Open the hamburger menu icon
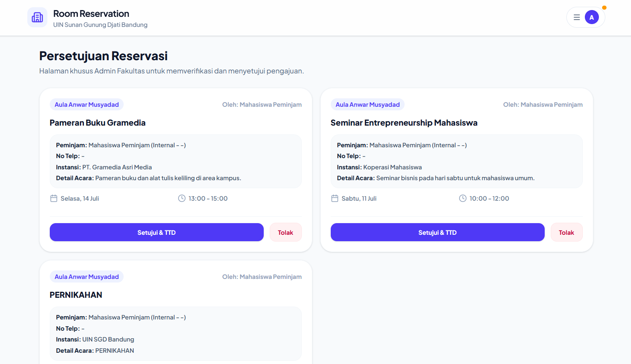The height and width of the screenshot is (364, 631). coord(577,17)
